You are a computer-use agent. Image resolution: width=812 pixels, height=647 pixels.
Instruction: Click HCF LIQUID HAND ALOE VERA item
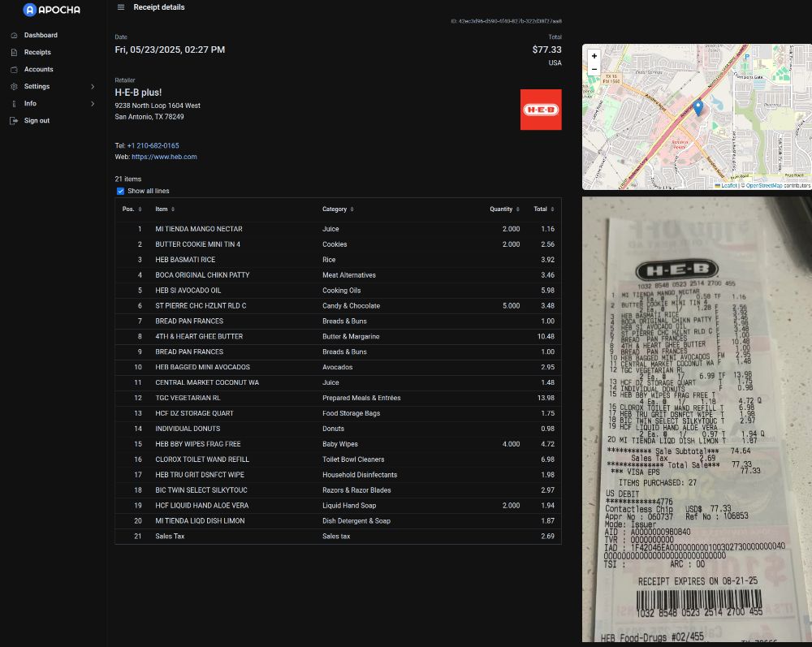(x=201, y=506)
